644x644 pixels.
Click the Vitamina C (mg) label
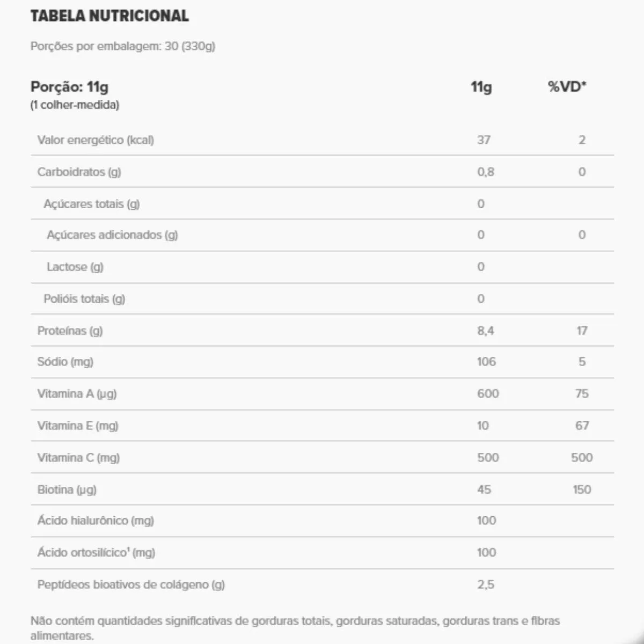click(x=78, y=458)
